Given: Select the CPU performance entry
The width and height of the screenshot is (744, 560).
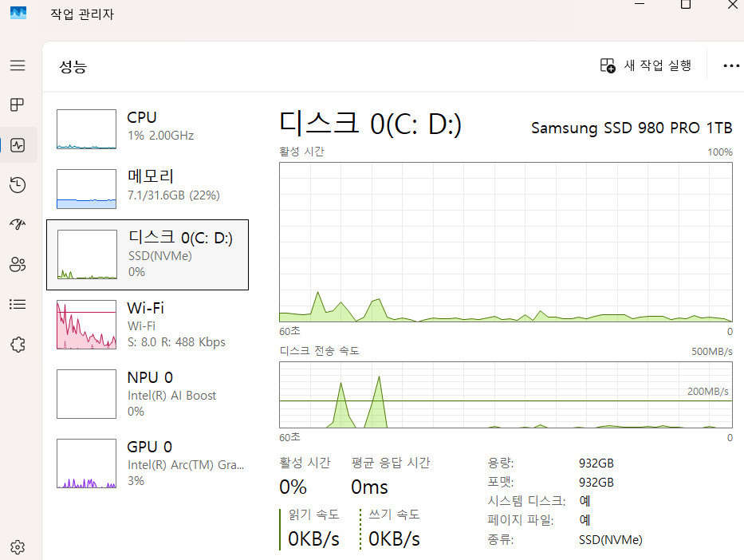Looking at the screenshot, I should (148, 126).
